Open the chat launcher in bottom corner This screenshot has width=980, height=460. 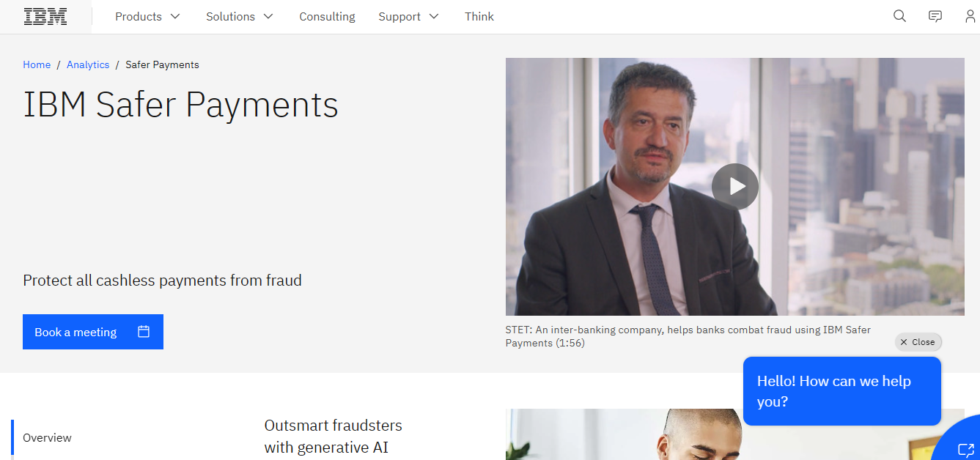(960, 444)
